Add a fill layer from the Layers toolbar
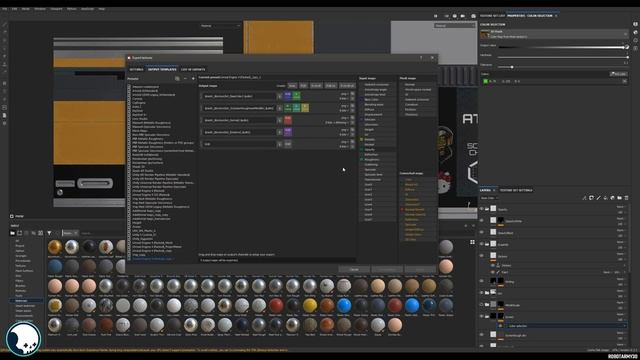The image size is (640, 360). (x=605, y=198)
